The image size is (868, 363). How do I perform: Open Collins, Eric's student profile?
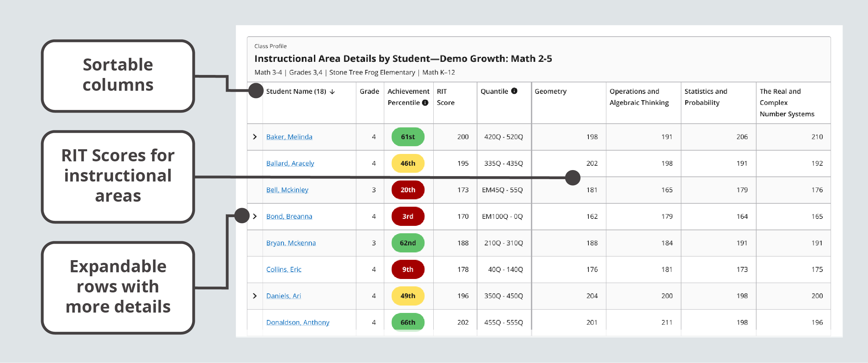point(283,269)
